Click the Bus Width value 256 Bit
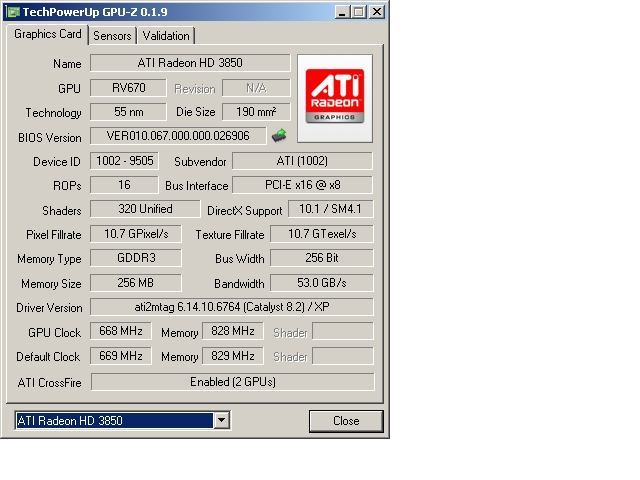The image size is (640, 480). coord(322,258)
